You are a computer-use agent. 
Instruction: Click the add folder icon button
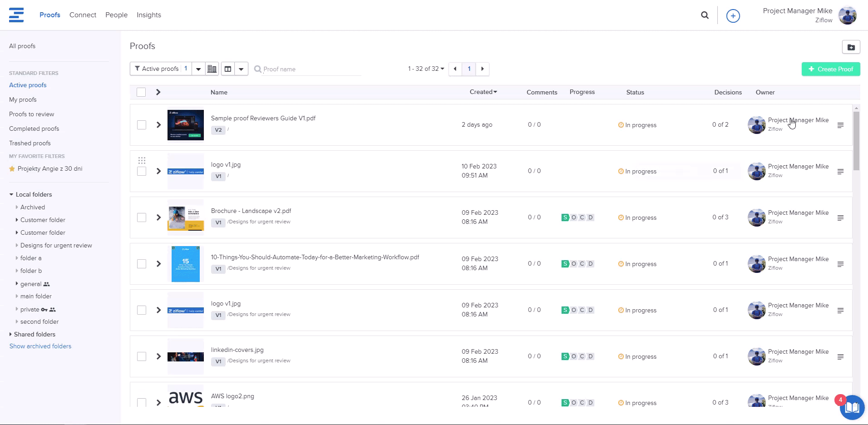click(x=851, y=47)
